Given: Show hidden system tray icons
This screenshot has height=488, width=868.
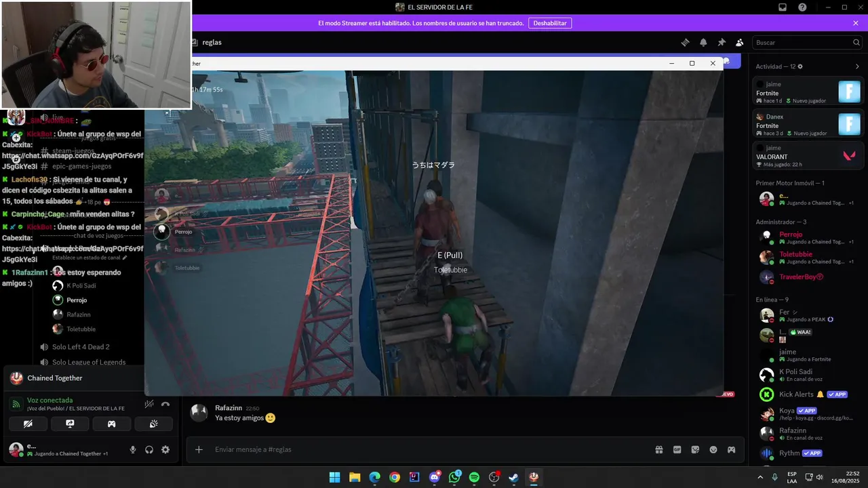Looking at the screenshot, I should [760, 477].
